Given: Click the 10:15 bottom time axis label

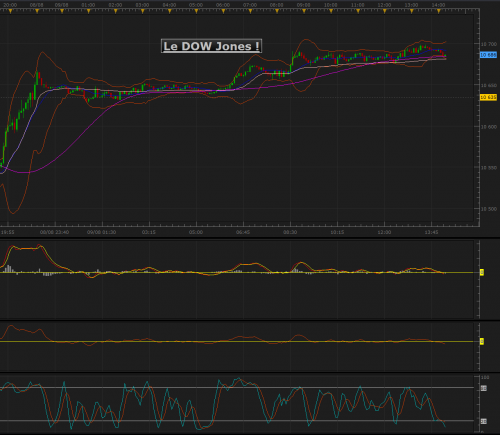Looking at the screenshot, I should tap(337, 232).
